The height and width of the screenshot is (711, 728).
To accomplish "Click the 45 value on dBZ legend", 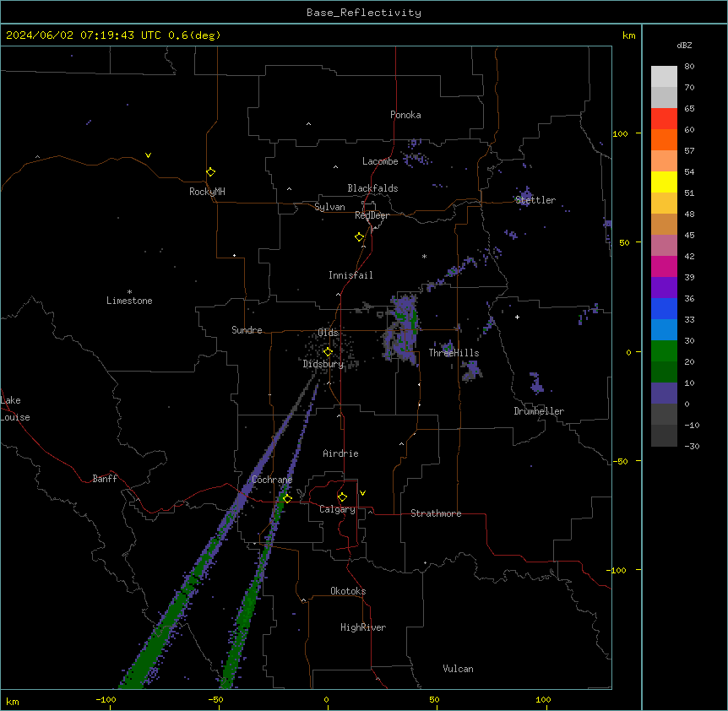I will click(689, 236).
